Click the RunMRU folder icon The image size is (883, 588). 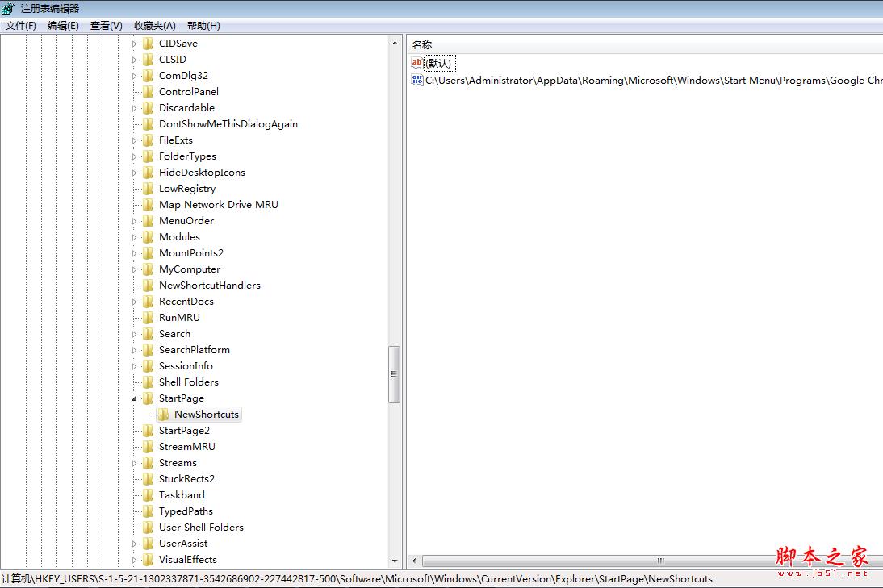148,318
